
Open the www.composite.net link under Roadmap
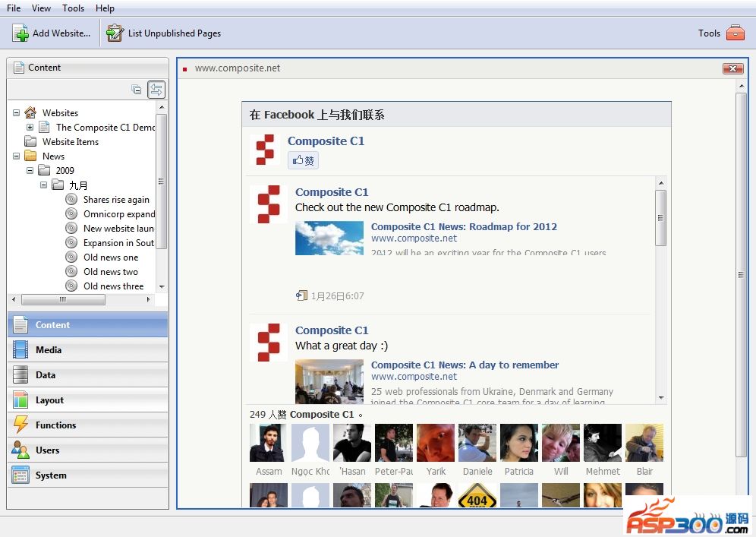tap(414, 238)
